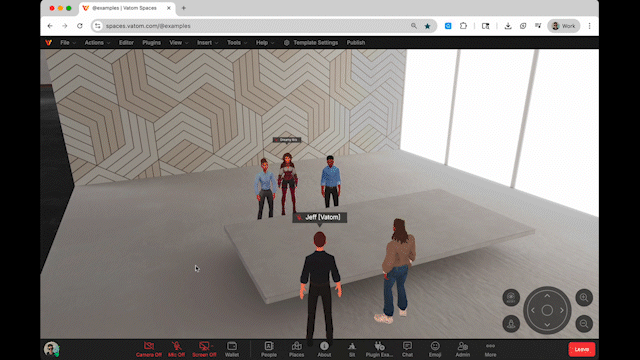The width and height of the screenshot is (640, 360).
Task: Open the Editor menu item
Action: tap(126, 42)
